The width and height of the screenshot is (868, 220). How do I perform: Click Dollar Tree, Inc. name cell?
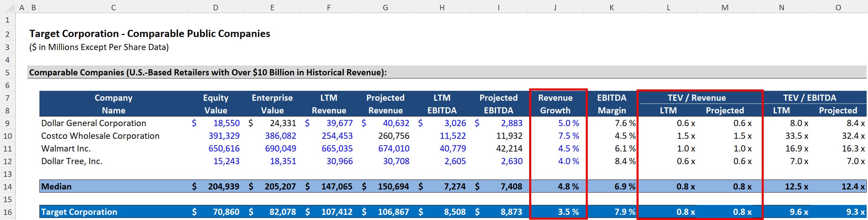pos(72,161)
